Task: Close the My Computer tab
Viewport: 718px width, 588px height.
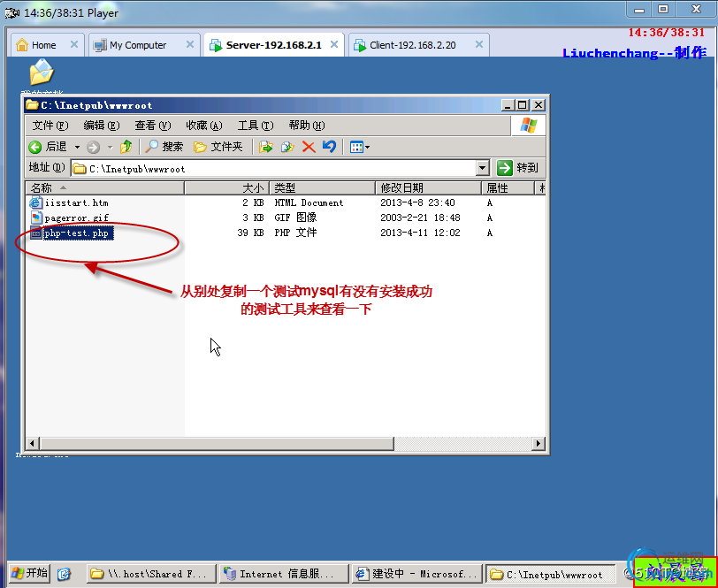Action: point(189,44)
